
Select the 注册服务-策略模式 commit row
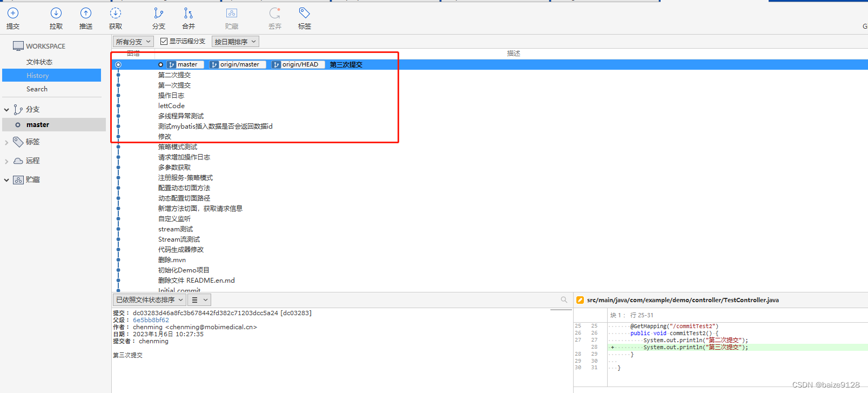click(x=490, y=178)
